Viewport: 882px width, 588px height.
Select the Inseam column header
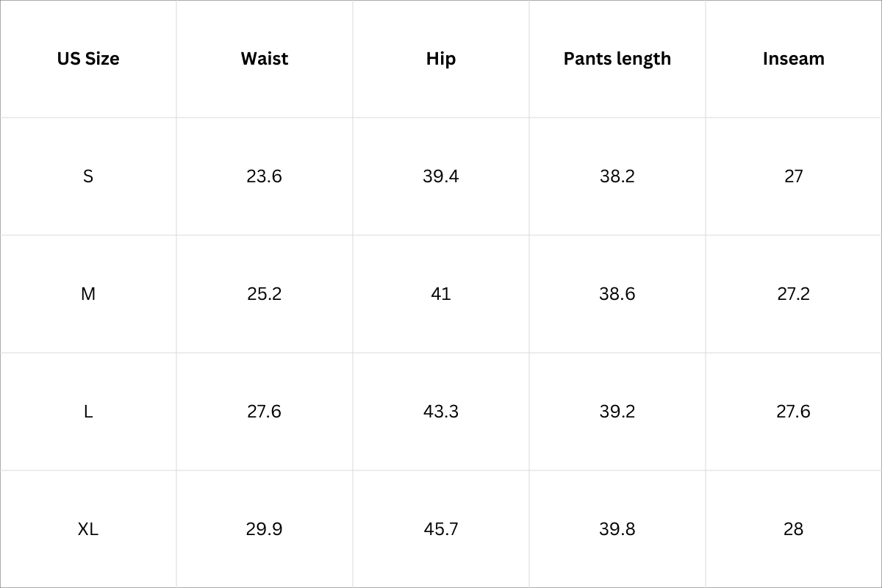point(794,59)
